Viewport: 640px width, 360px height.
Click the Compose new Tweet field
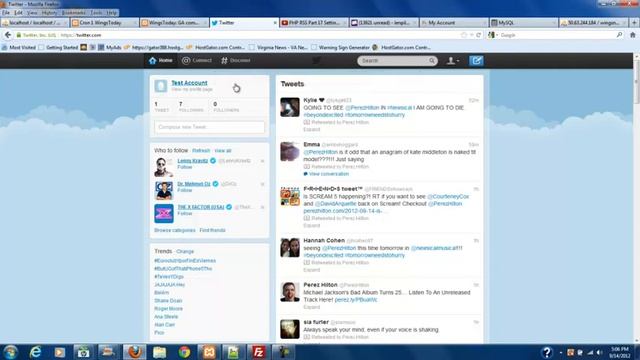[209, 127]
